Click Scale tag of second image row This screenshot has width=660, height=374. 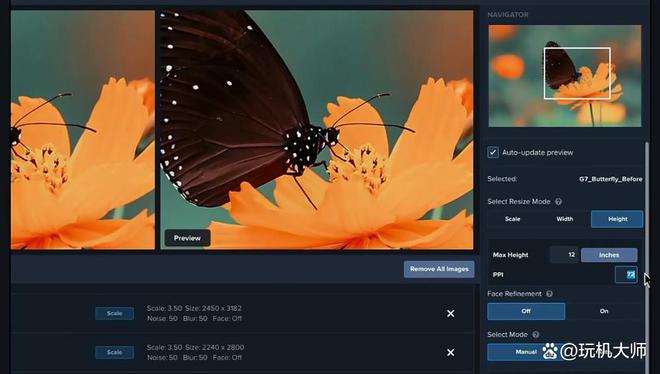coord(114,353)
